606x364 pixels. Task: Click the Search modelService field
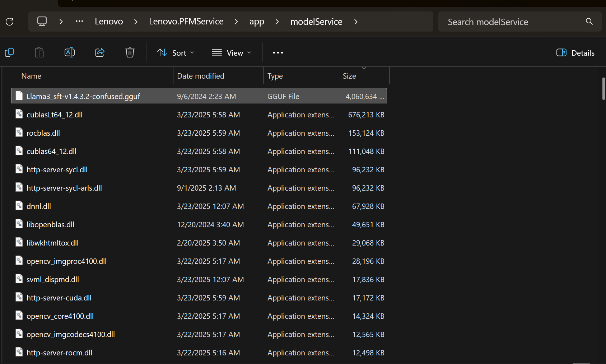pos(520,22)
